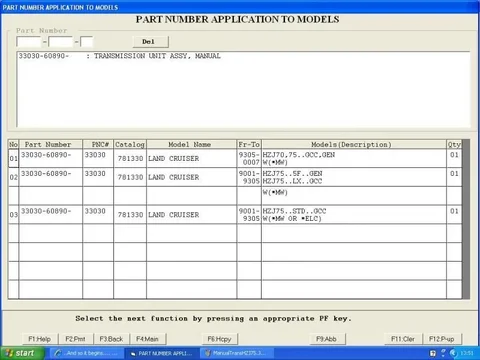Click PNC 33030 in row 03
This screenshot has width=480, height=360.
[x=95, y=211]
